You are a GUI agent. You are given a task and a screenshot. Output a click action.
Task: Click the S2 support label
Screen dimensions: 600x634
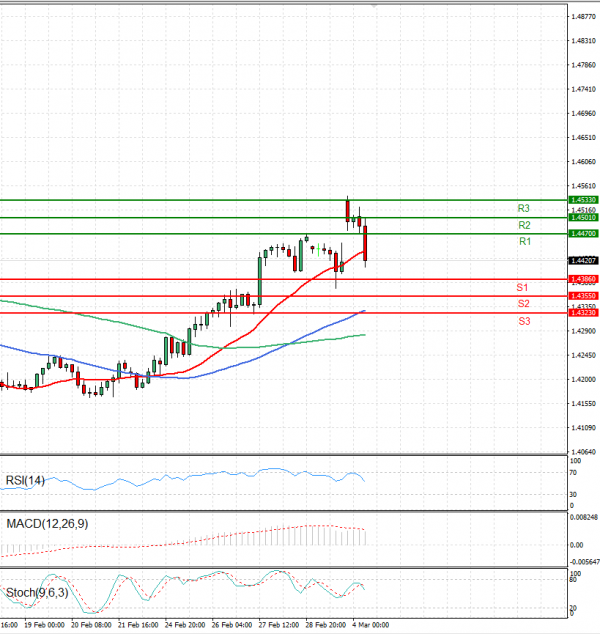coord(524,304)
